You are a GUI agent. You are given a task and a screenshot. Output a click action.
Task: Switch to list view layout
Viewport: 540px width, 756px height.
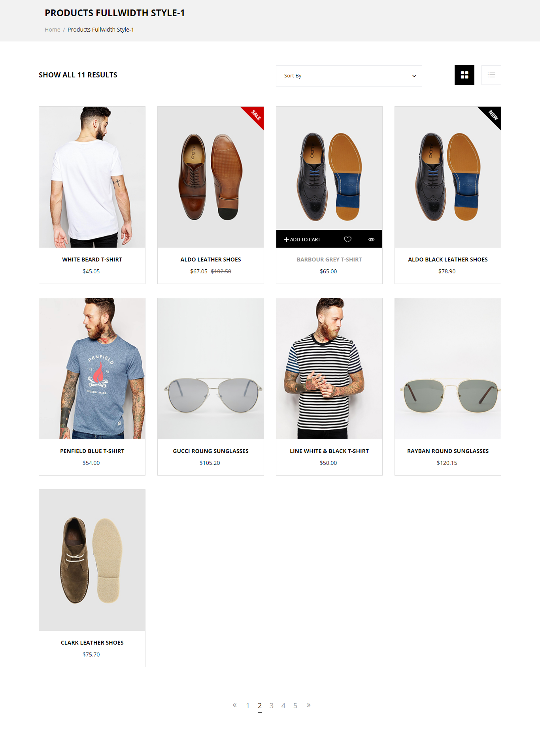[491, 75]
